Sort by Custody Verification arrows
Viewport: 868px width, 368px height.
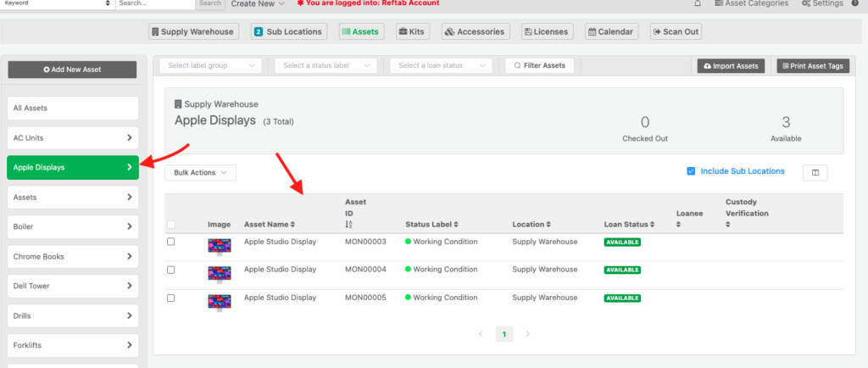pos(728,225)
